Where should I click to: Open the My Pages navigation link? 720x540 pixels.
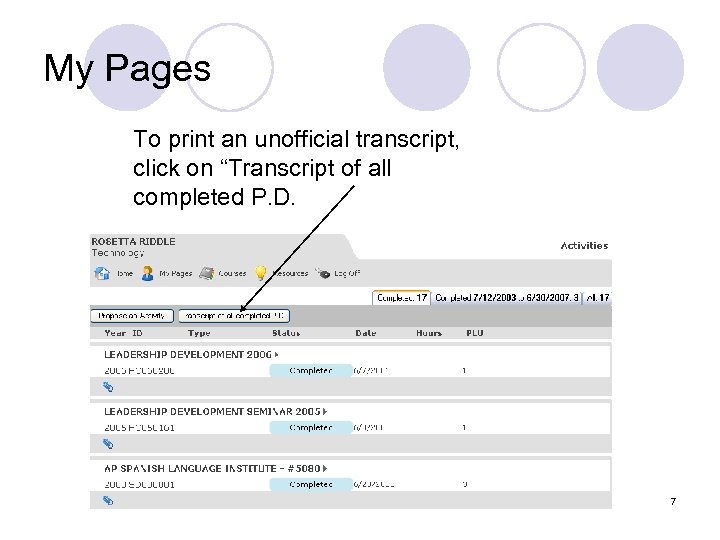[175, 273]
